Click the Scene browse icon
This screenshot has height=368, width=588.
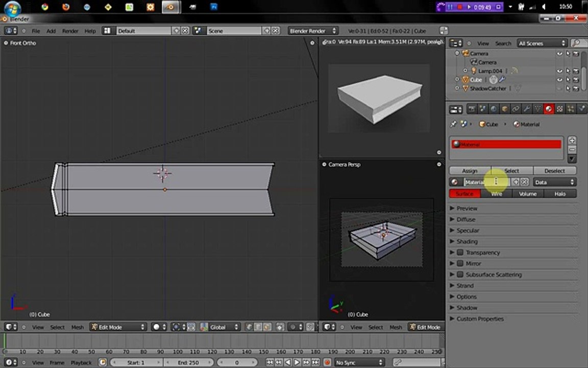coord(199,31)
